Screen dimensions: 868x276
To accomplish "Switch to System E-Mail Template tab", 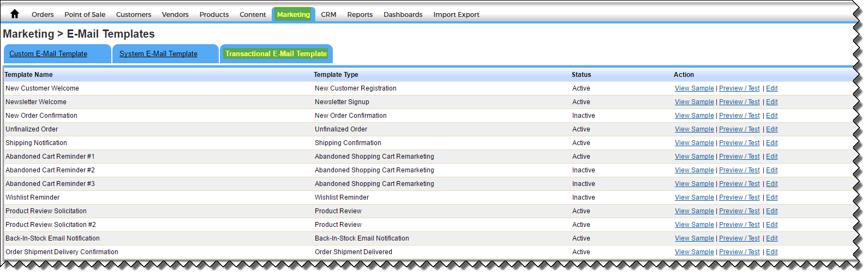I will (165, 54).
